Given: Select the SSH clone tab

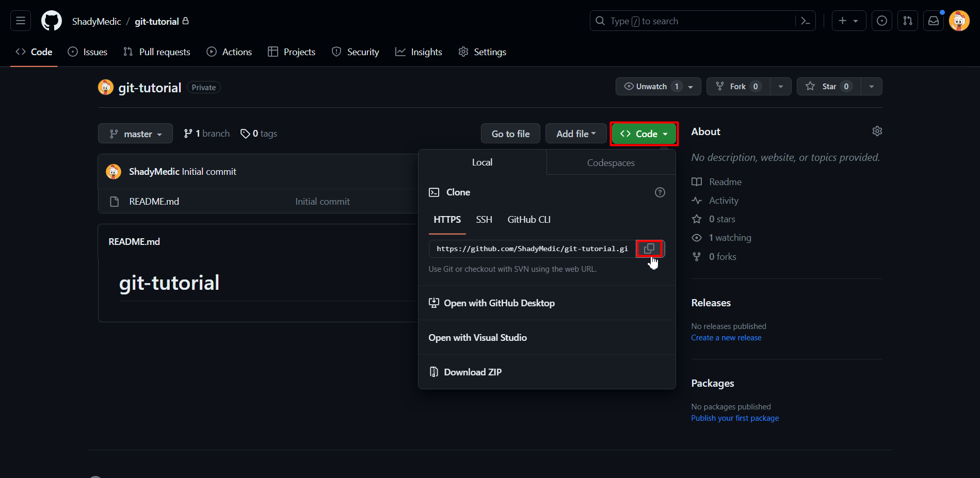Looking at the screenshot, I should 484,220.
